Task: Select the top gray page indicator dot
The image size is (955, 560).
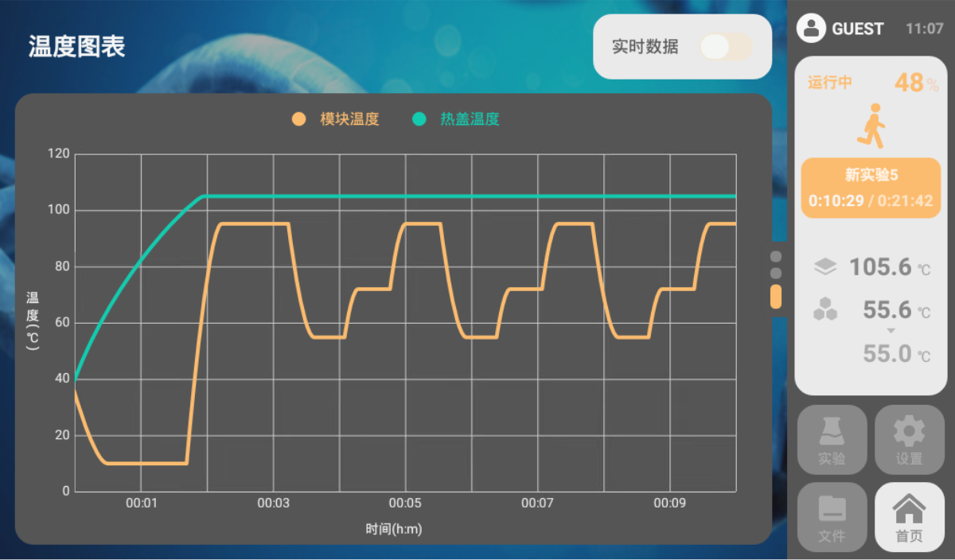Action: coord(776,257)
